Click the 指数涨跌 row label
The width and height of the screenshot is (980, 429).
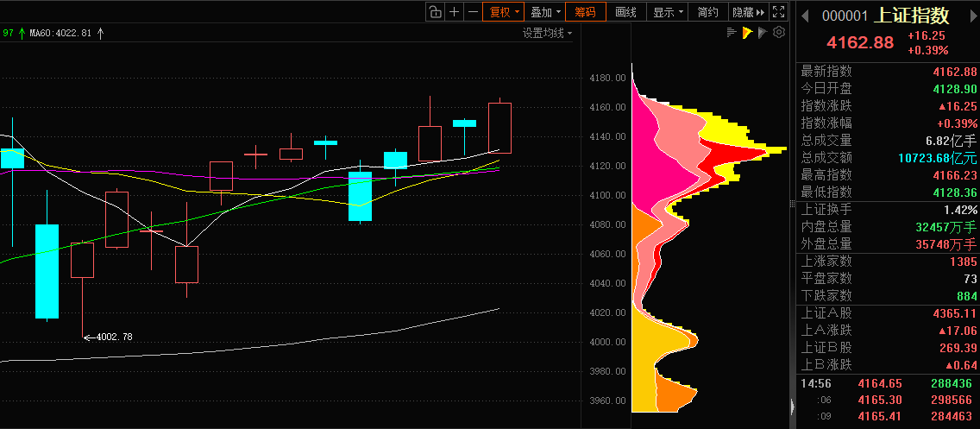click(826, 105)
